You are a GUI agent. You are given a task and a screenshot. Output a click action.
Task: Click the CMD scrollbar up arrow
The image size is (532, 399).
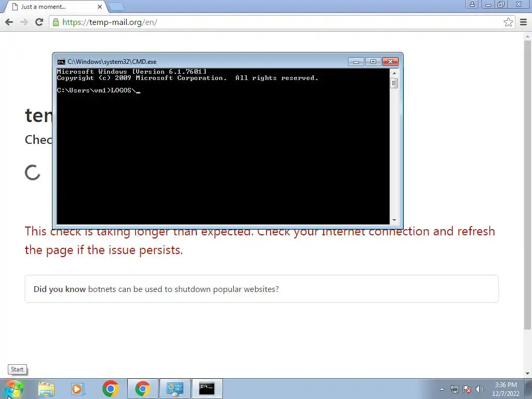pos(394,73)
